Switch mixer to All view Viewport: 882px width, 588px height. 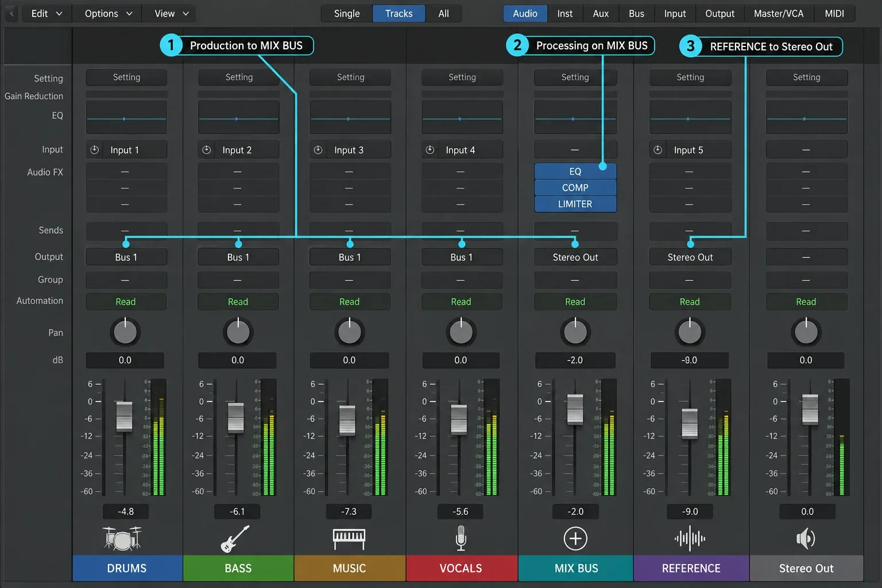443,13
